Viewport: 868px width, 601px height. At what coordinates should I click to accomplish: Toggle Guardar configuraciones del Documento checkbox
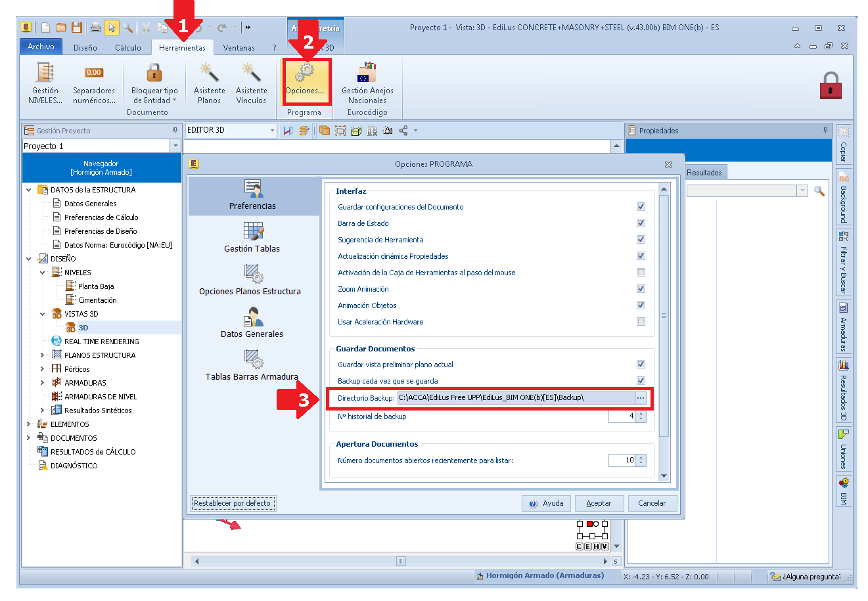(641, 207)
